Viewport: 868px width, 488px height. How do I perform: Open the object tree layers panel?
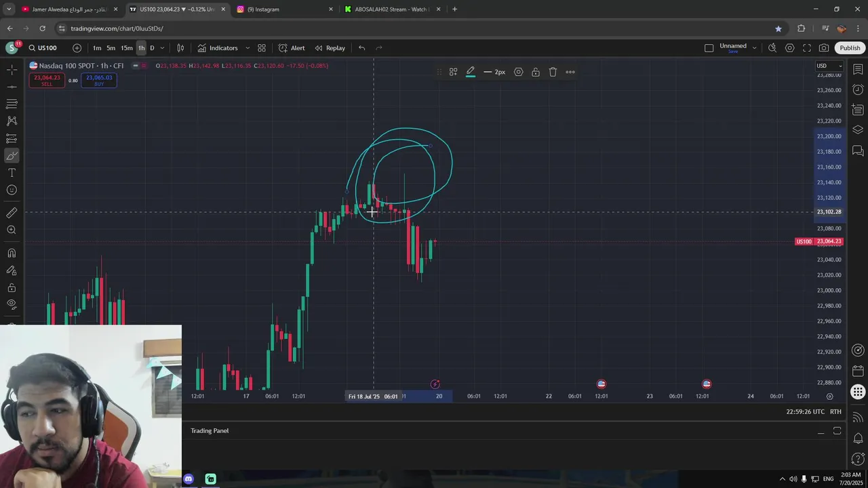[x=858, y=129]
